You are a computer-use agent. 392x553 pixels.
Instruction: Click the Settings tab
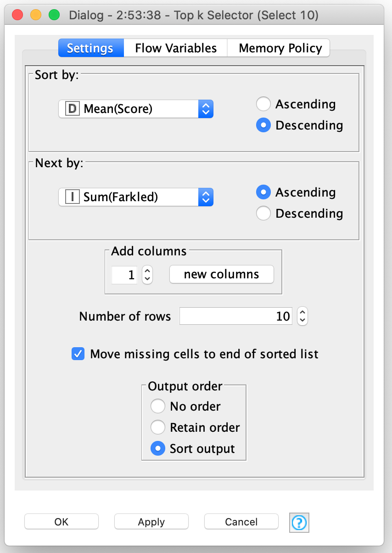(90, 48)
